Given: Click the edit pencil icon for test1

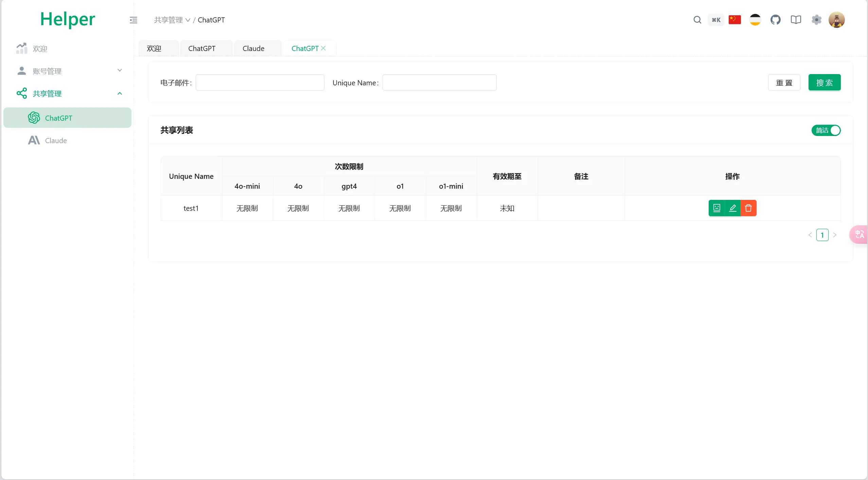Looking at the screenshot, I should pyautogui.click(x=733, y=208).
